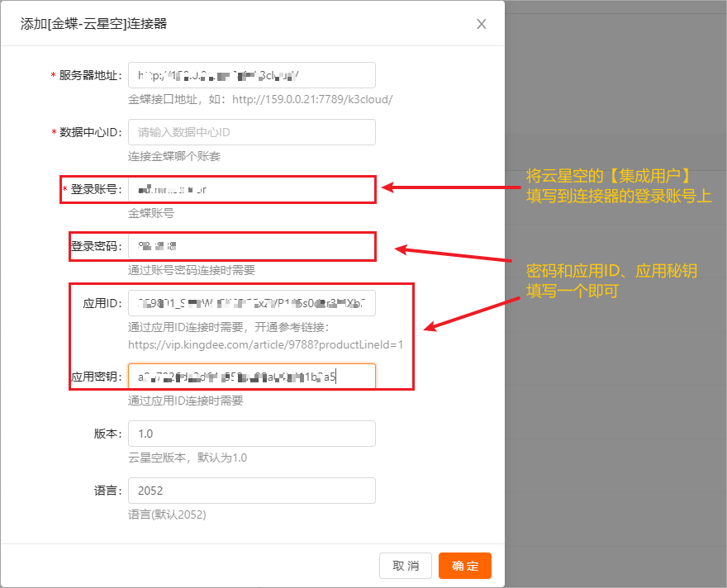
Task: Select the 版本 field showing 1.0
Action: [x=251, y=434]
